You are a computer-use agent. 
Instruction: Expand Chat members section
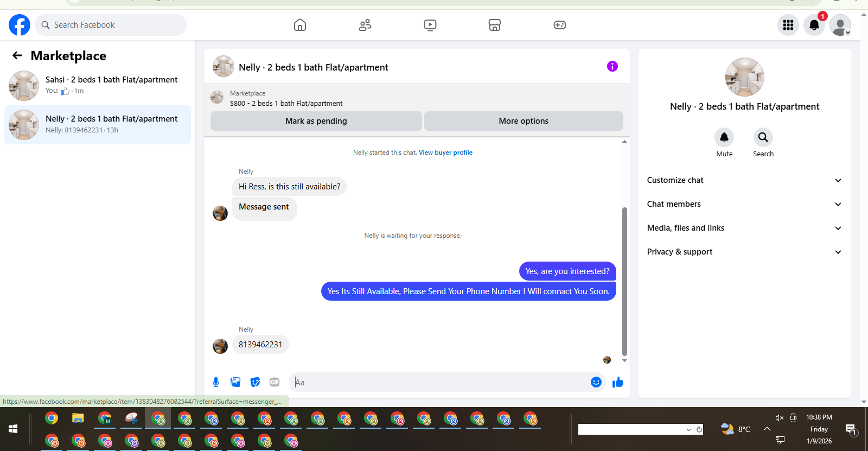744,204
